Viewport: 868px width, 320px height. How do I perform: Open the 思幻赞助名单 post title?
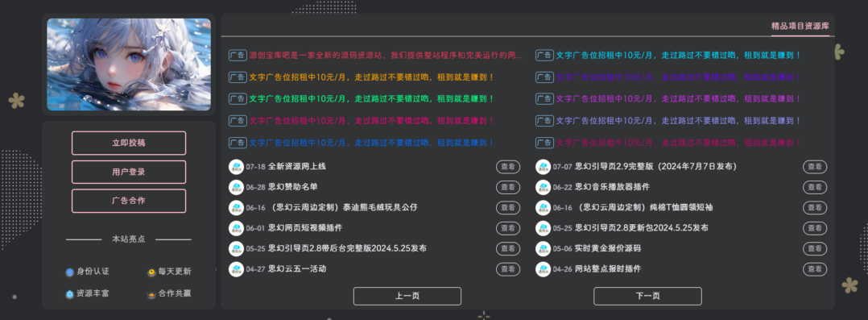[293, 188]
